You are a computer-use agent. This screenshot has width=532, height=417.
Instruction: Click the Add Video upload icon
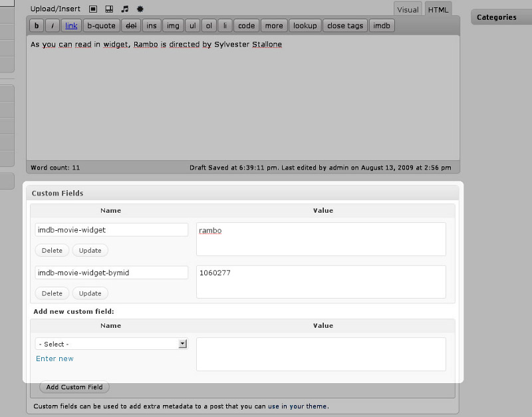tap(109, 9)
